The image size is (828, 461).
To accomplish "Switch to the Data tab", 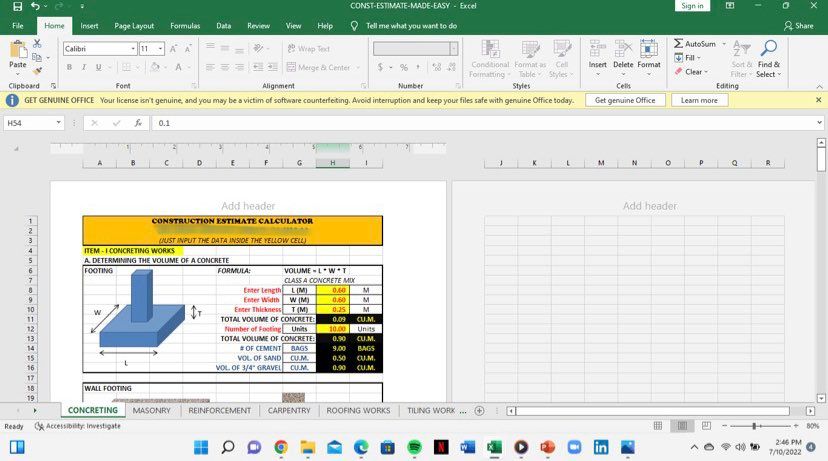I will (x=223, y=25).
